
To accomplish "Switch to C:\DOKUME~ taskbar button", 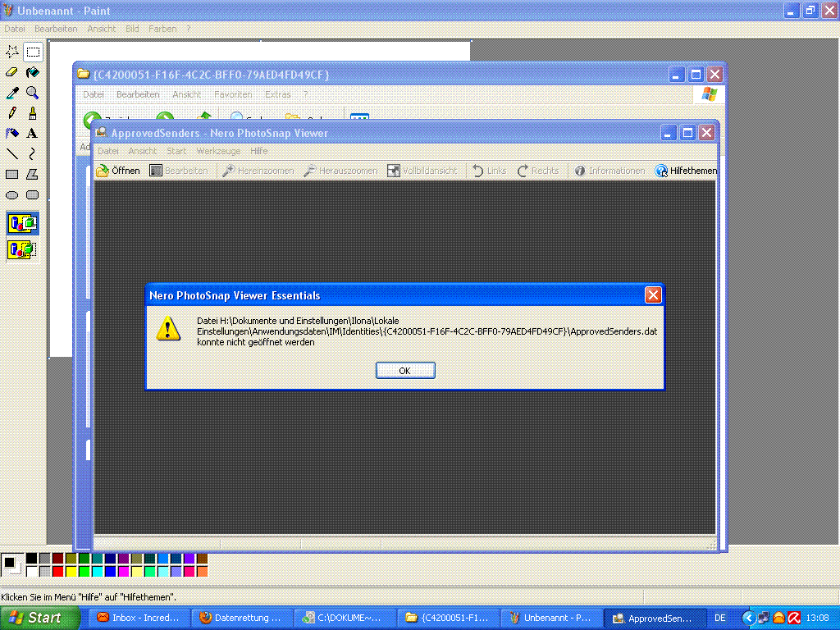I will pos(344,618).
